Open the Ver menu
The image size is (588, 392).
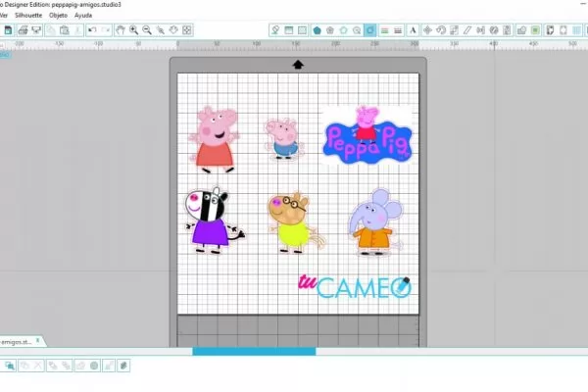click(x=3, y=16)
